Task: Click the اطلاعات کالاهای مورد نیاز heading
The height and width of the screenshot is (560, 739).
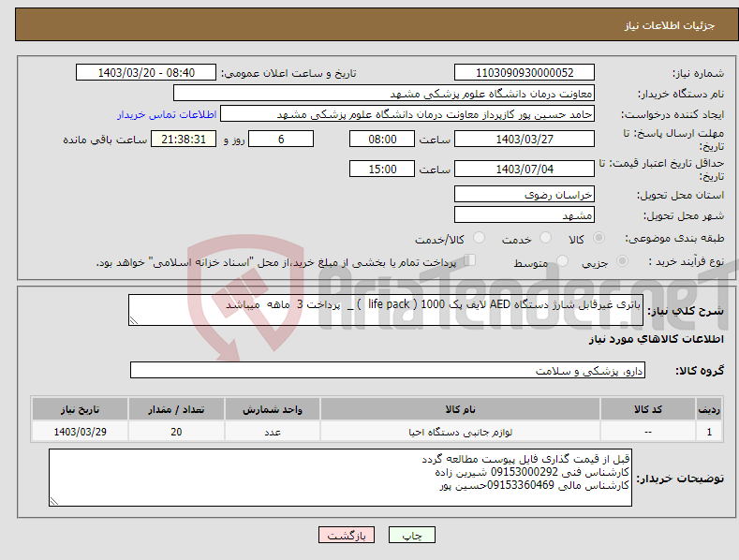Action: pos(656,339)
